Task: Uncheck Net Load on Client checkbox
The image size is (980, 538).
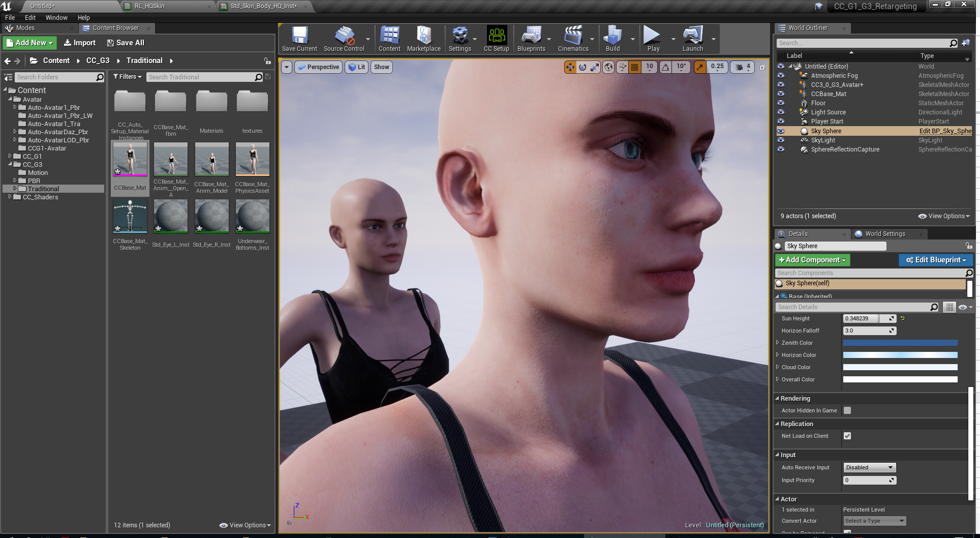Action: 847,436
